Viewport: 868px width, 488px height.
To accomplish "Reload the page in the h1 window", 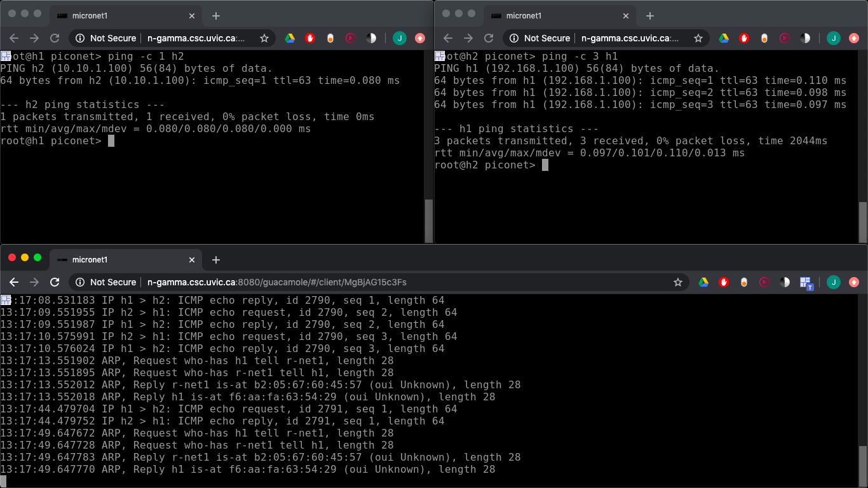I will 55,38.
